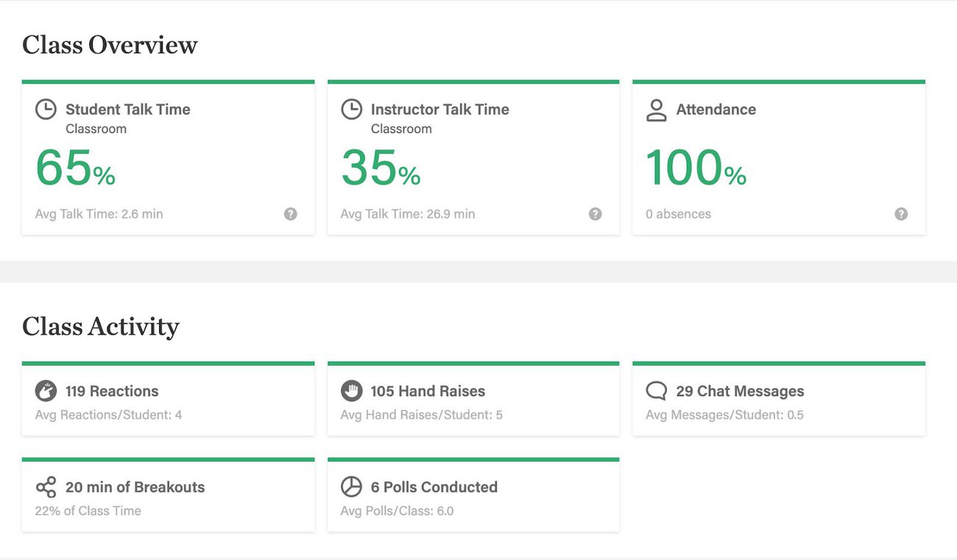Click the Reactions thumbs-up icon

pos(46,391)
